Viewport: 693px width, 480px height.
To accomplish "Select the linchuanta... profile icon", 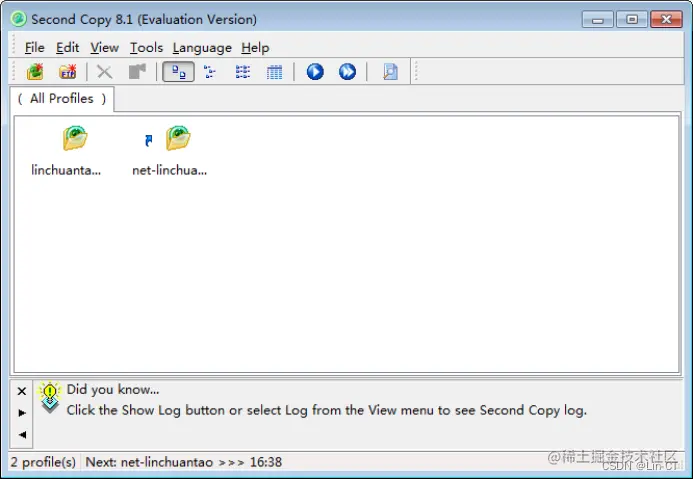I will (x=75, y=138).
